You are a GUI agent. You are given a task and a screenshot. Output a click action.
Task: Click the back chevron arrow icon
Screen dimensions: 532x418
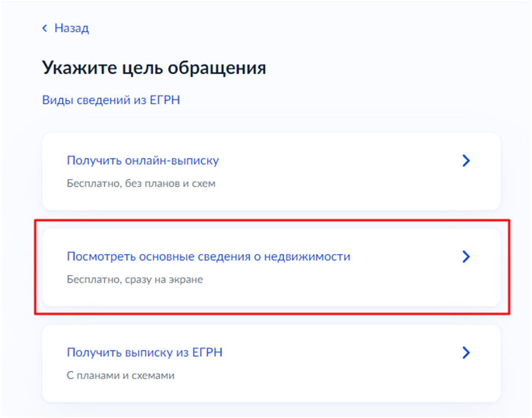[45, 28]
